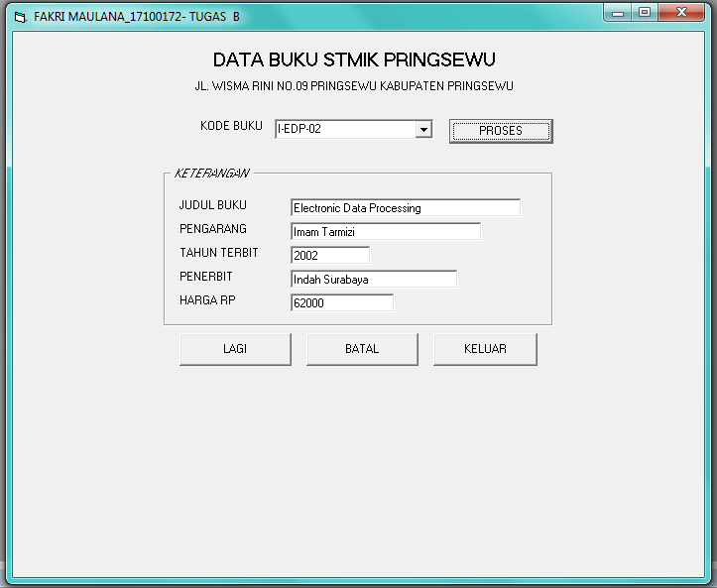717x588 pixels.
Task: Click the JUDUL BUKU text field
Action: 406,207
